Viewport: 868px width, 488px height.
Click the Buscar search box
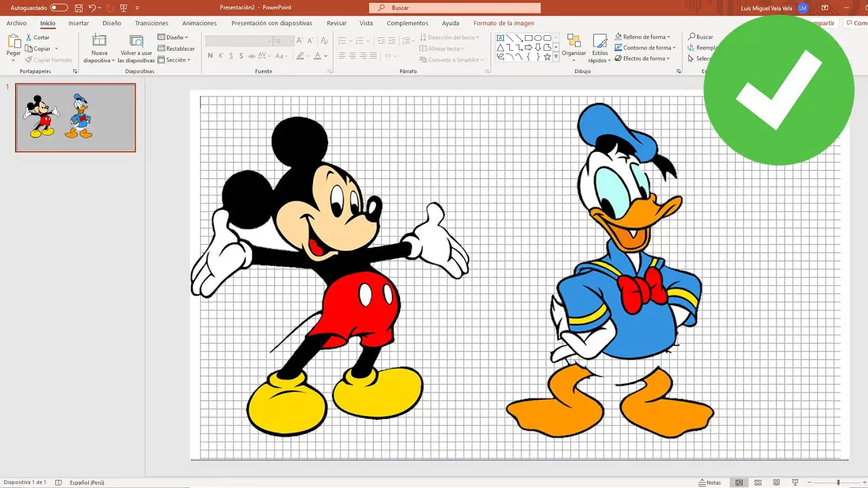pos(456,7)
